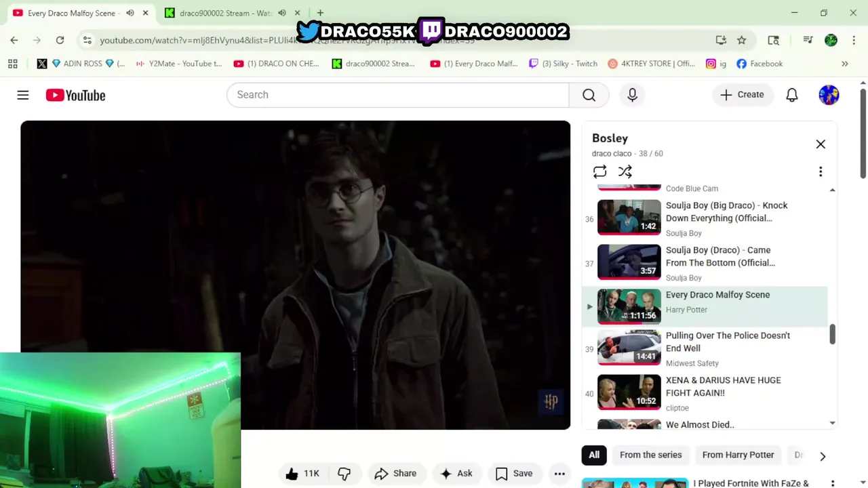Open the YouTube hamburger guide menu
868x488 pixels.
23,95
